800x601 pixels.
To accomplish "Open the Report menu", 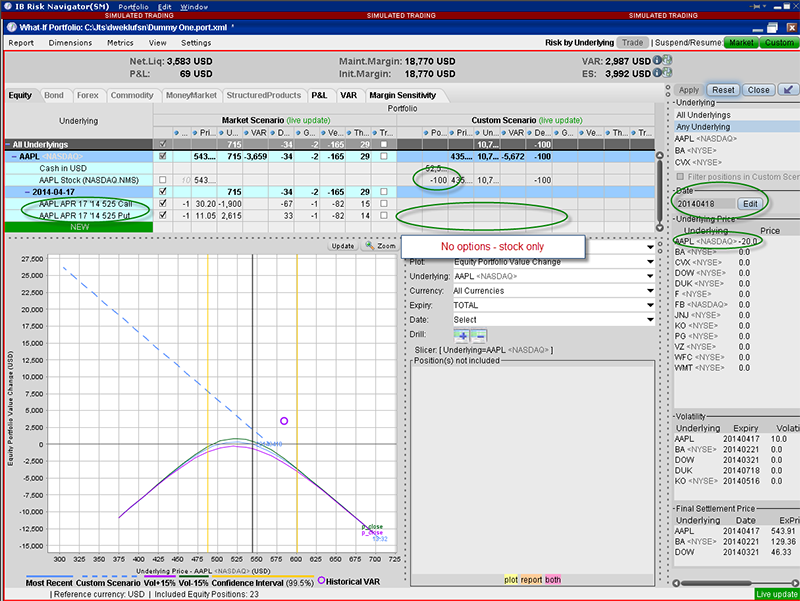I will (21, 43).
